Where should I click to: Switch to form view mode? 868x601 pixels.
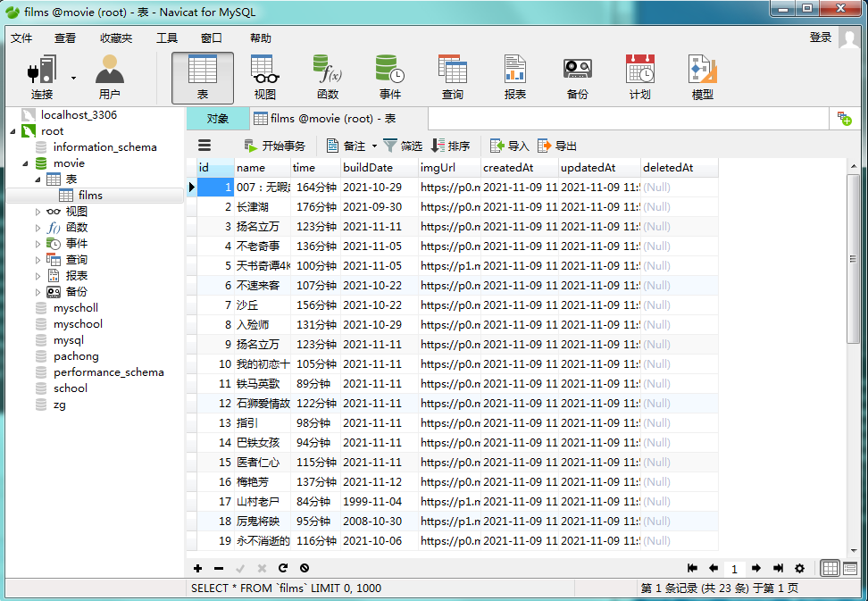pyautogui.click(x=849, y=568)
